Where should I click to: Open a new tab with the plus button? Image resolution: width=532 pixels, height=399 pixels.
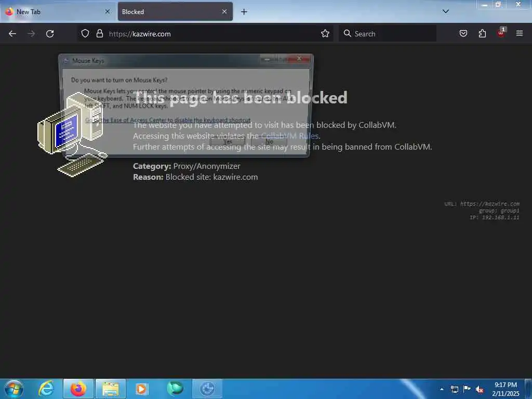[244, 12]
